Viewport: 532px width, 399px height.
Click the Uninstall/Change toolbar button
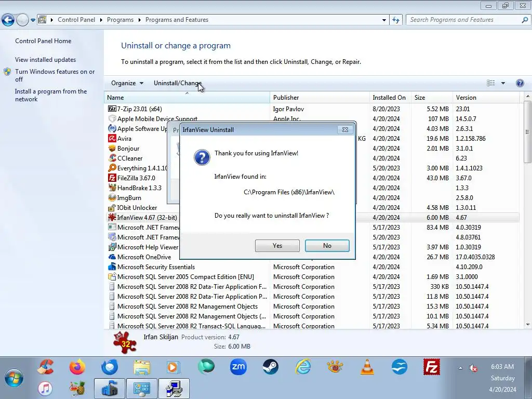coord(178,83)
